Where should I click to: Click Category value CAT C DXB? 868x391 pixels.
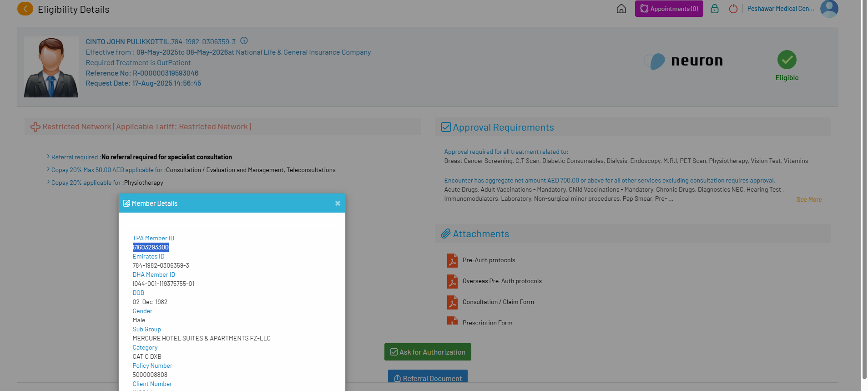147,356
